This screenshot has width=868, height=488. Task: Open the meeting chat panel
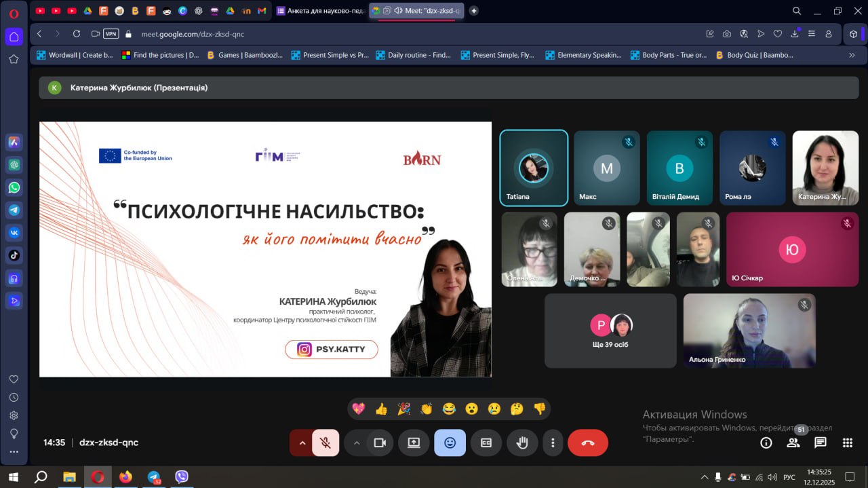click(x=820, y=443)
